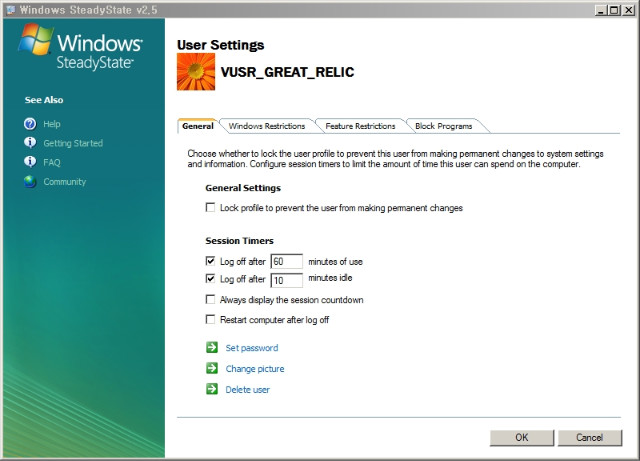This screenshot has width=640, height=461.
Task: Open the Getting Started link
Action: 73,143
